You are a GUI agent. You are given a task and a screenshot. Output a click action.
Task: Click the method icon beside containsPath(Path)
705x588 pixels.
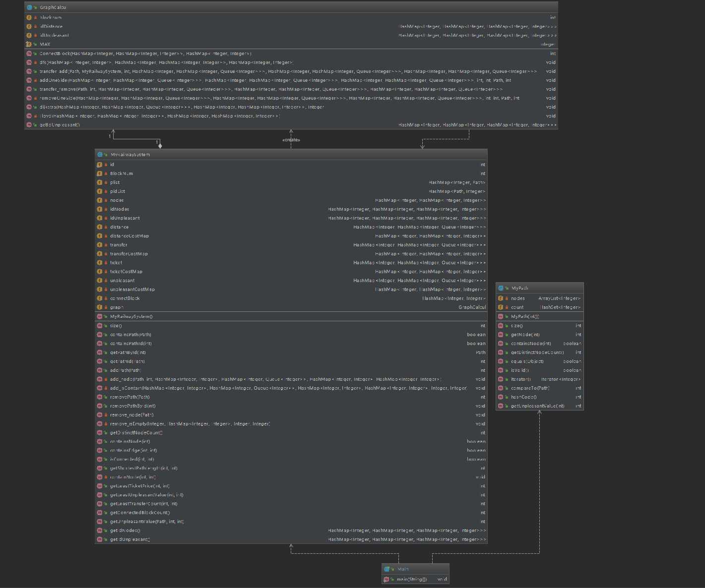click(100, 335)
